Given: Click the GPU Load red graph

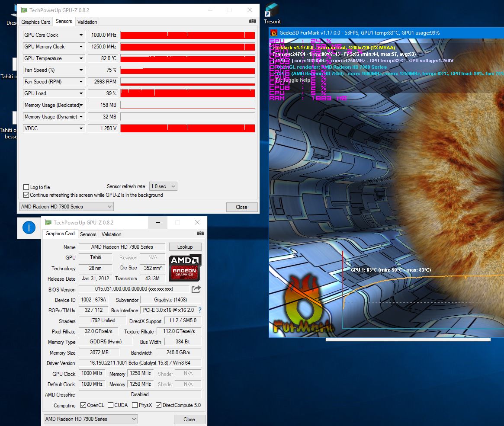Looking at the screenshot, I should point(188,93).
